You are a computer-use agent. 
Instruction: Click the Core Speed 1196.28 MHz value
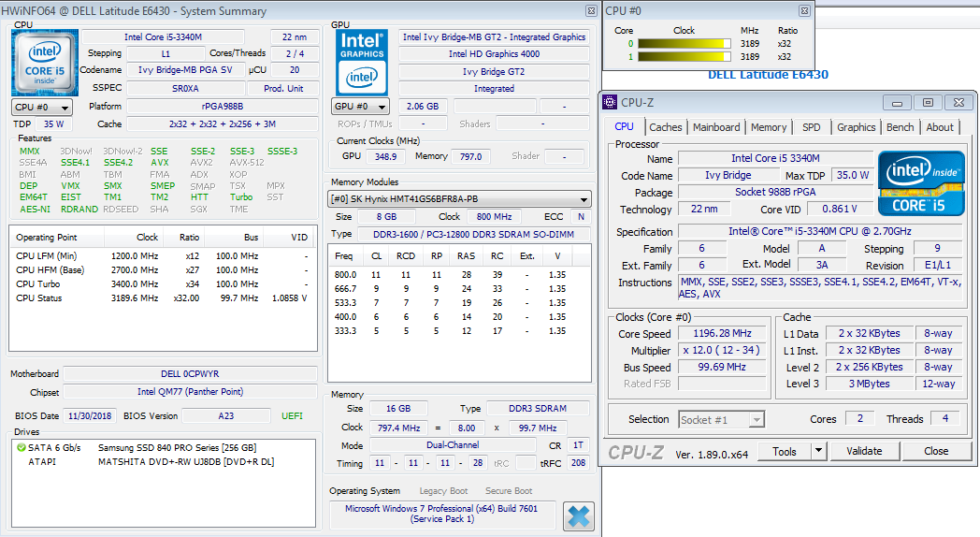pyautogui.click(x=723, y=333)
